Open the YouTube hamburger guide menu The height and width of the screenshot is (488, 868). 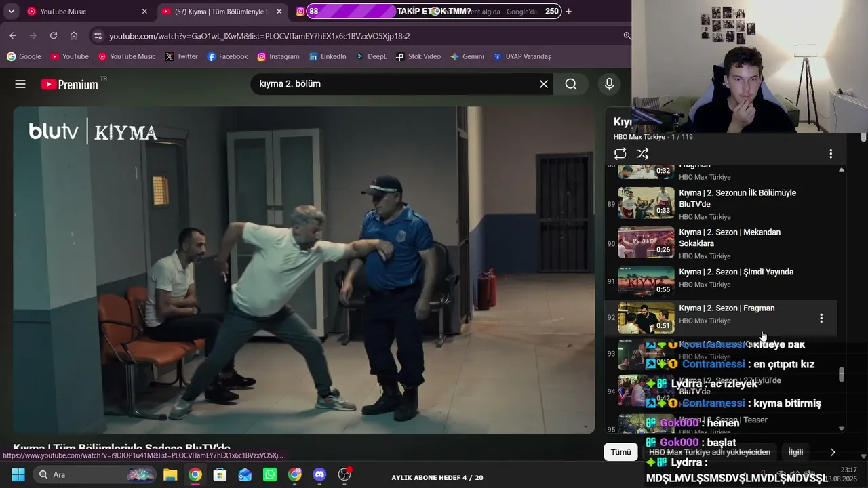tap(20, 84)
